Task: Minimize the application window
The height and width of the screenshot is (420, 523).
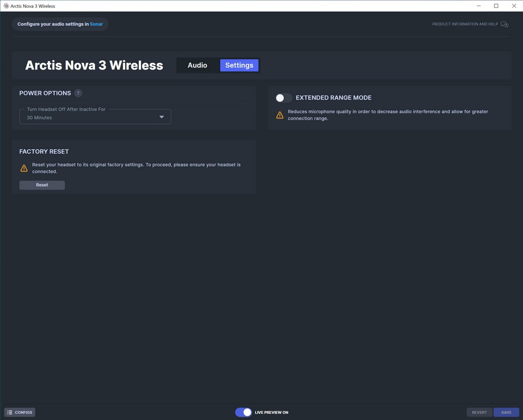Action: click(x=479, y=6)
